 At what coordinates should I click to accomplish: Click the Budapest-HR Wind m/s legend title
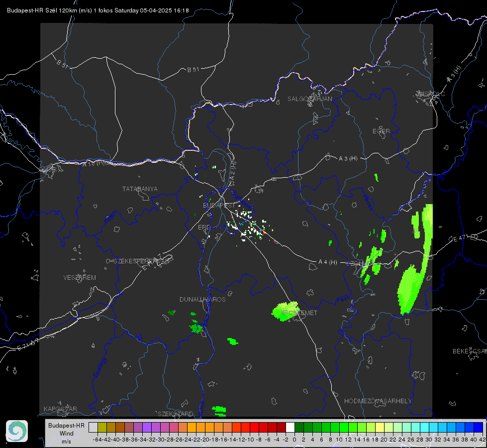(x=67, y=434)
